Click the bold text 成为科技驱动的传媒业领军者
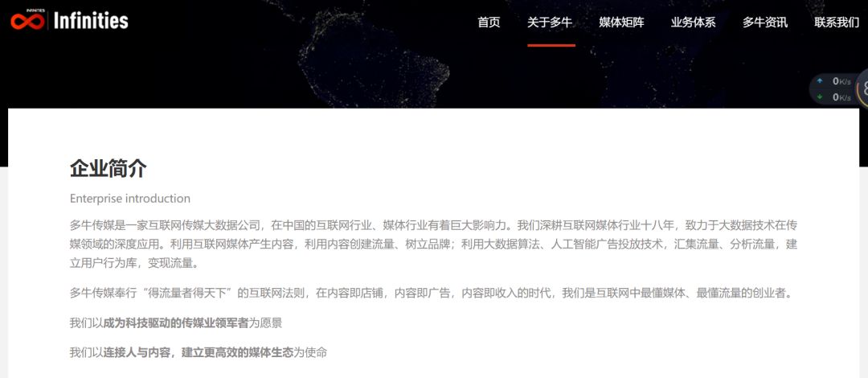Viewport: 868px width, 378px height. tap(175, 323)
